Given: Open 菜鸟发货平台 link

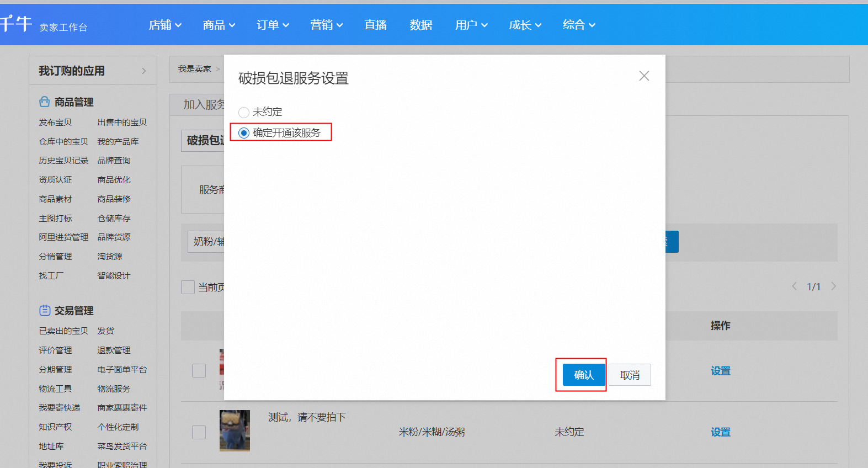Looking at the screenshot, I should click(122, 446).
